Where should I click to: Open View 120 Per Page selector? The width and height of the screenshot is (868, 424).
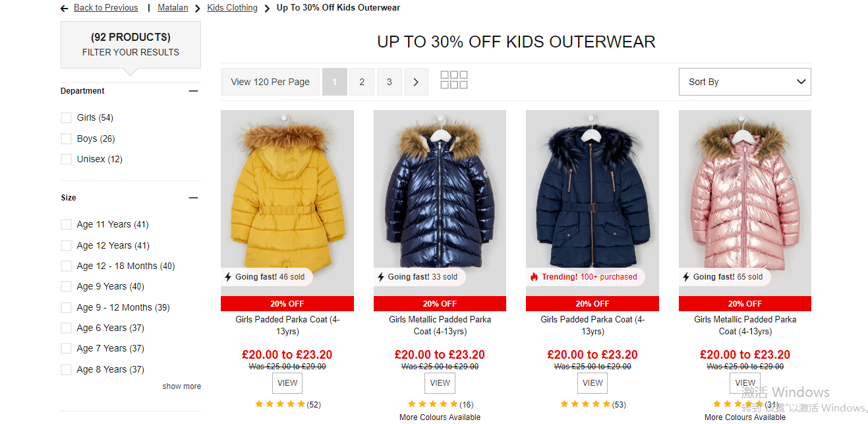click(x=270, y=82)
